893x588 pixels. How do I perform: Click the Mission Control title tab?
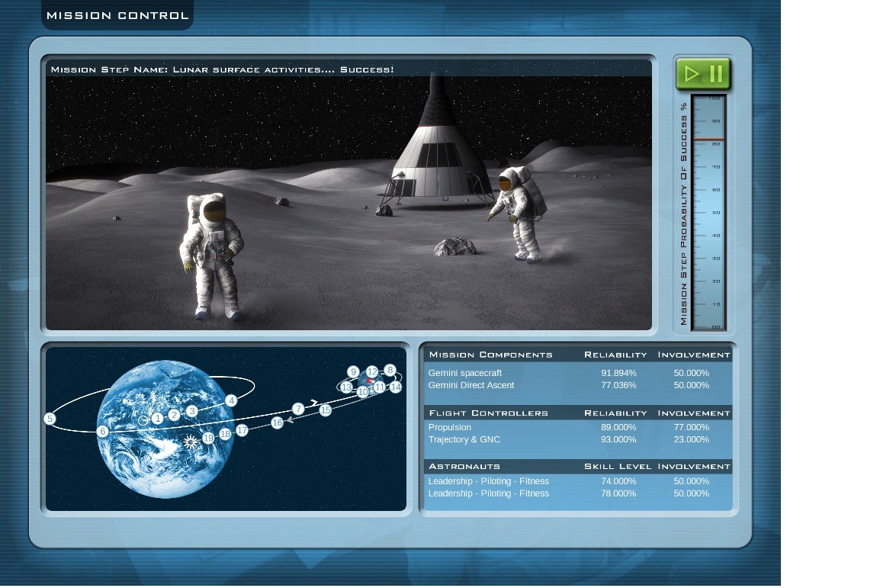coord(117,15)
